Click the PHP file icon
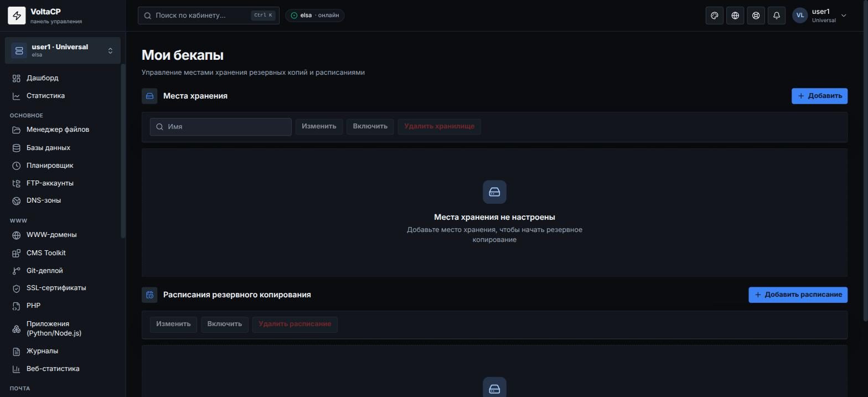 pyautogui.click(x=17, y=306)
